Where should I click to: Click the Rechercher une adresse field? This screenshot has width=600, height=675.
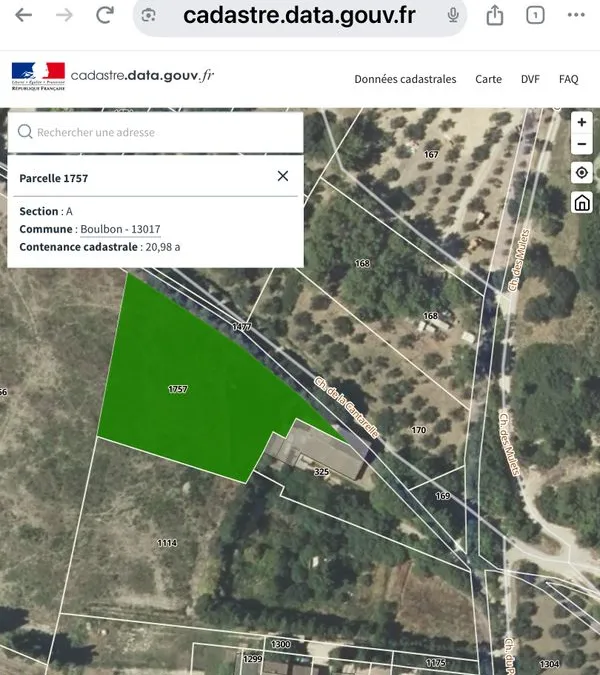click(155, 132)
